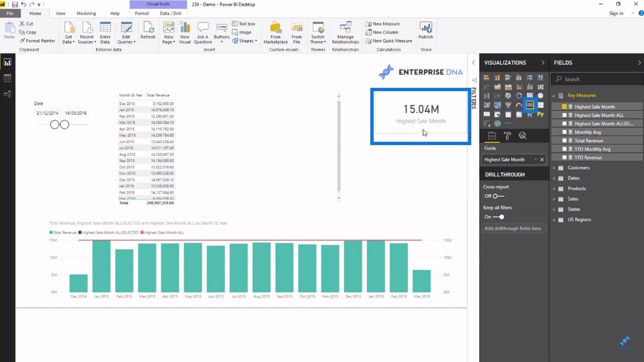This screenshot has height=362, width=644.
Task: Click Publish in the ribbon
Action: coord(426,30)
